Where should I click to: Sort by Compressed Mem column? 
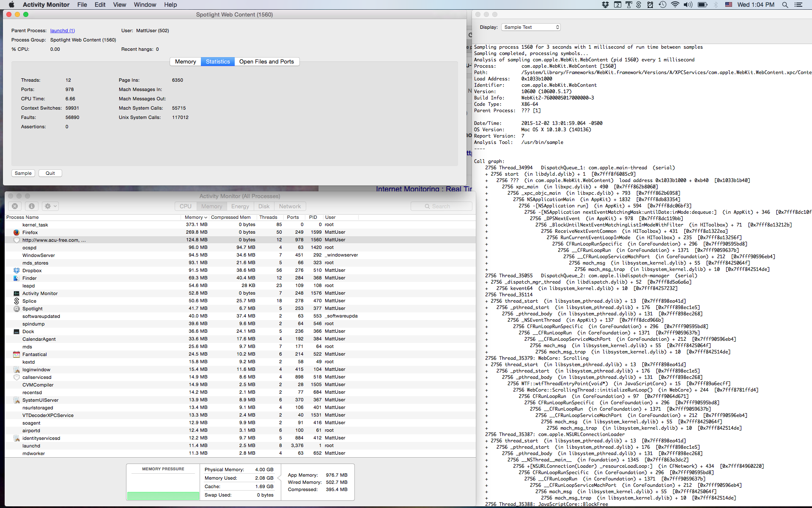[x=232, y=217]
